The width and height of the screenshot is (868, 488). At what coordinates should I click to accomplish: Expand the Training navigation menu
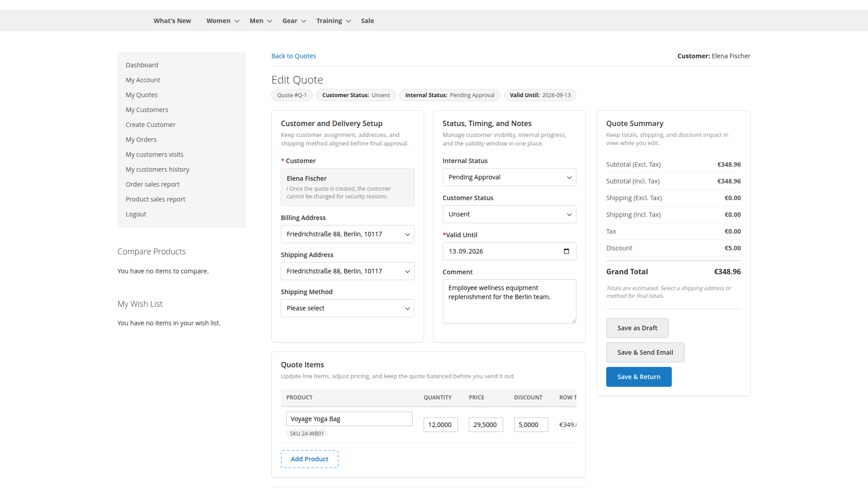click(334, 21)
